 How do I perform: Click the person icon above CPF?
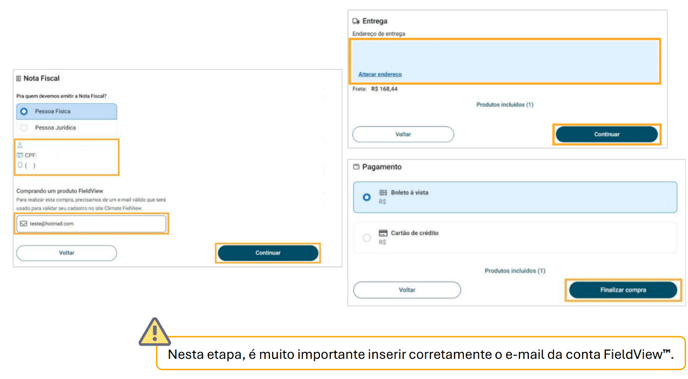[20, 145]
